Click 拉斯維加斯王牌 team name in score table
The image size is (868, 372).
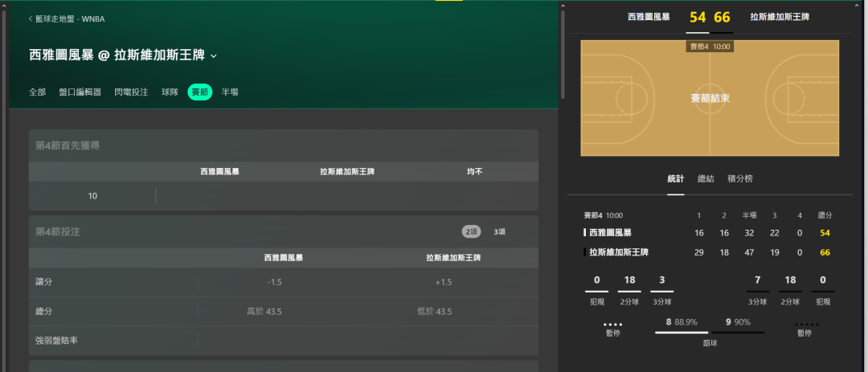619,252
